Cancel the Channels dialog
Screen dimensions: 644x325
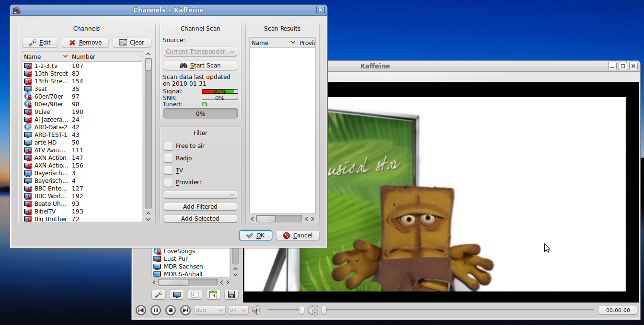coord(298,235)
